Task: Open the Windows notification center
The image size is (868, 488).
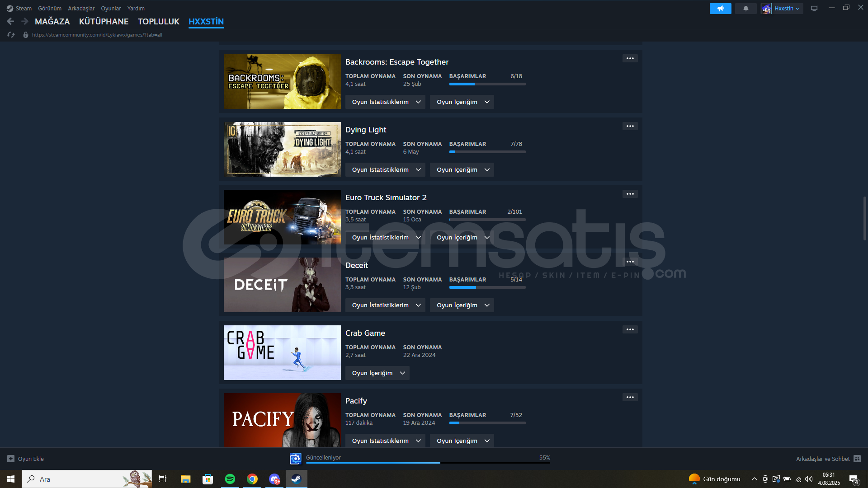Action: click(854, 479)
